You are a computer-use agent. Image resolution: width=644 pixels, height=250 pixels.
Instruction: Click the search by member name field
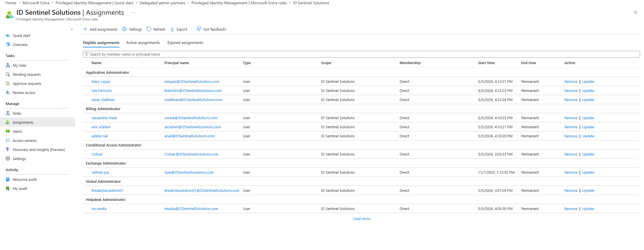[361, 54]
